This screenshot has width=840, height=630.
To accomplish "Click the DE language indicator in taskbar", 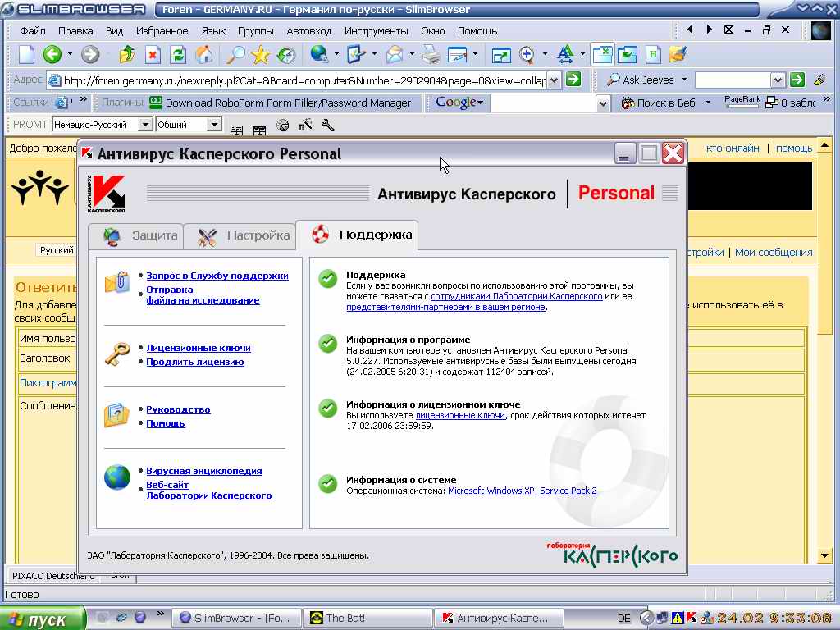I will (x=623, y=619).
